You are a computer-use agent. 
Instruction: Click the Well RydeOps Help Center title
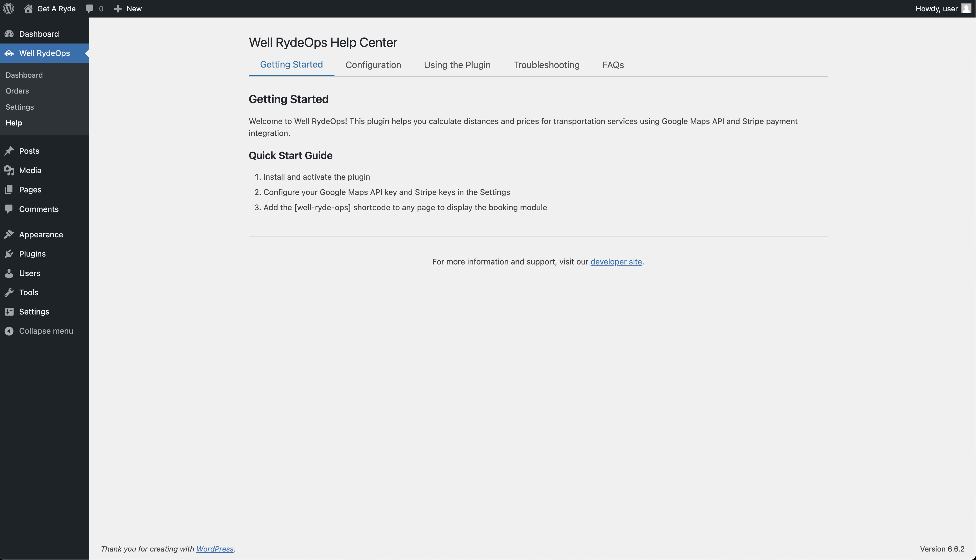323,42
